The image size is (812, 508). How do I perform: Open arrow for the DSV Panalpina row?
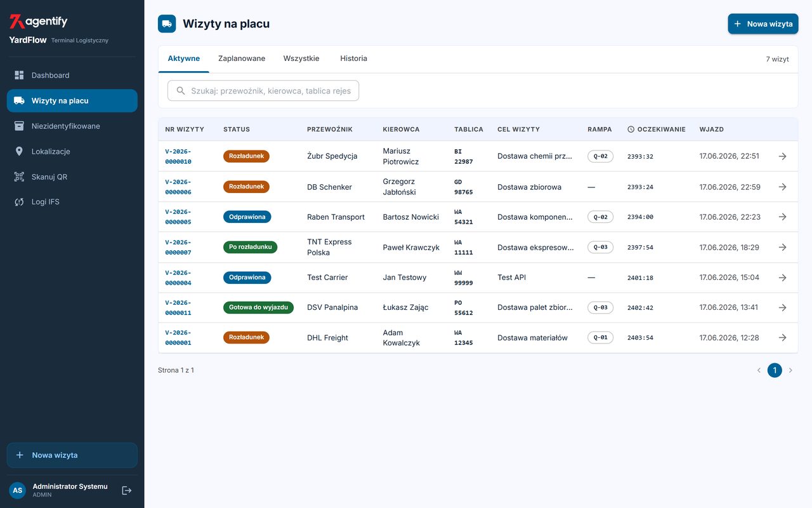[x=783, y=307]
